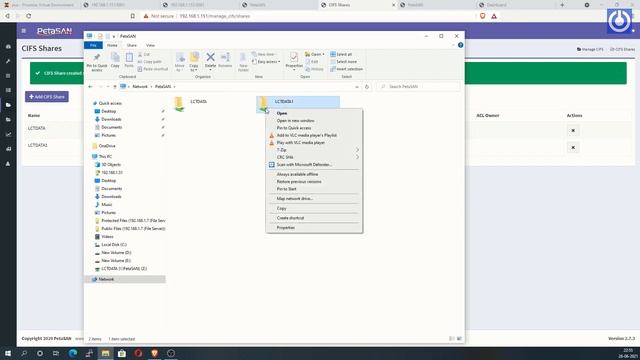Choose Map network drive from context menu
Viewport: 640px width, 360px height.
[295, 198]
